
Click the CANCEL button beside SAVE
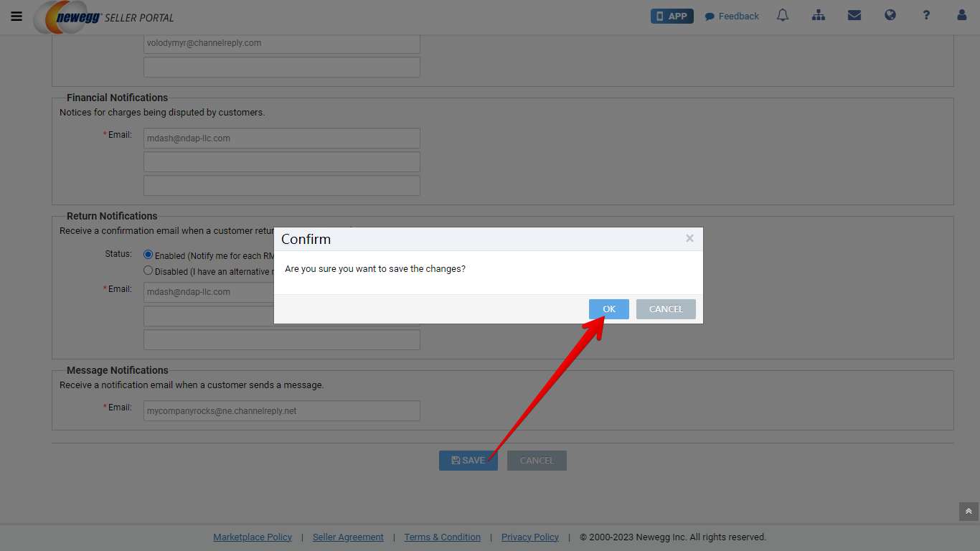(x=537, y=461)
